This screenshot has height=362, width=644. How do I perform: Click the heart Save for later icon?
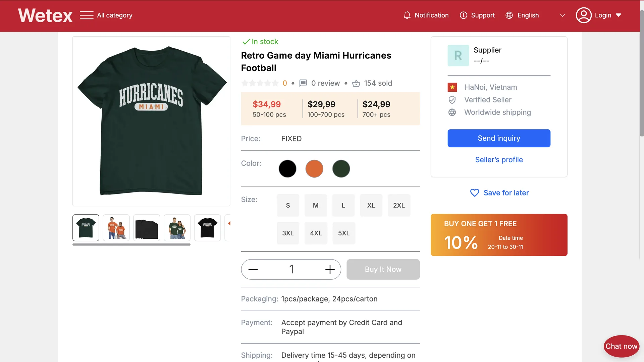474,193
